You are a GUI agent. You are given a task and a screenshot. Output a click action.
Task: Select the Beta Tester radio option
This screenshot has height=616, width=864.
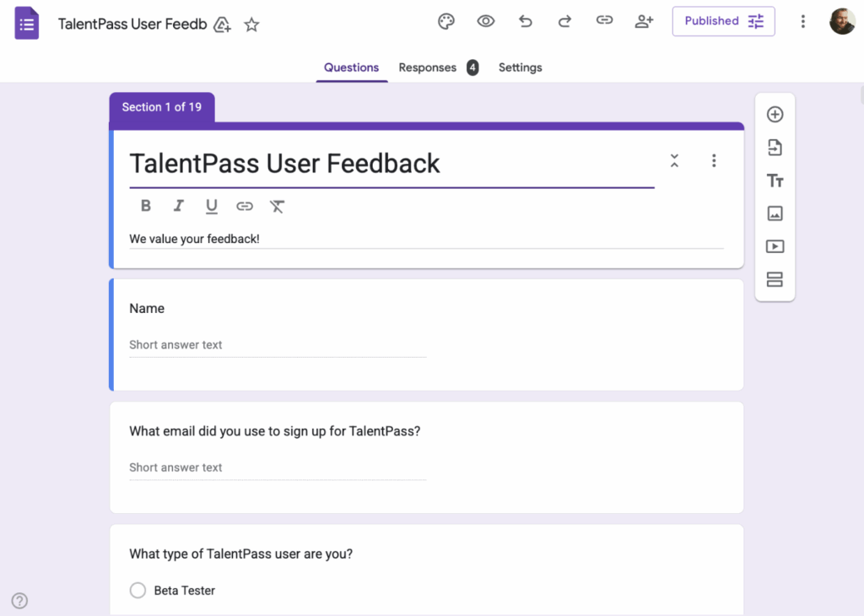138,591
